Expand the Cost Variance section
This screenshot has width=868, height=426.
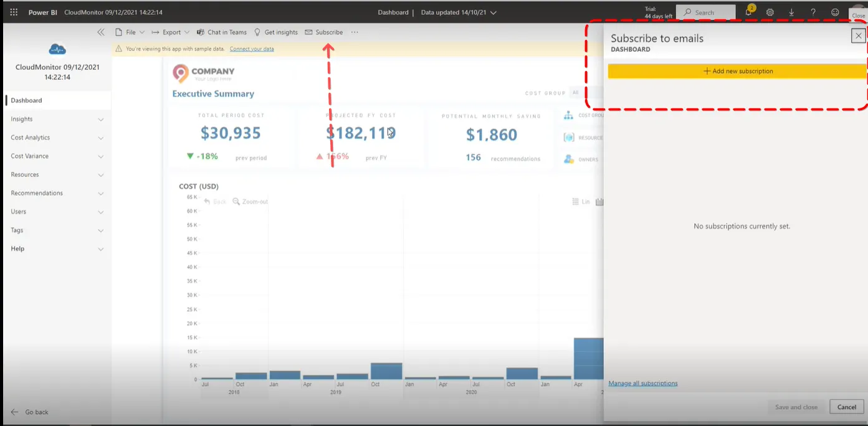[x=101, y=156]
